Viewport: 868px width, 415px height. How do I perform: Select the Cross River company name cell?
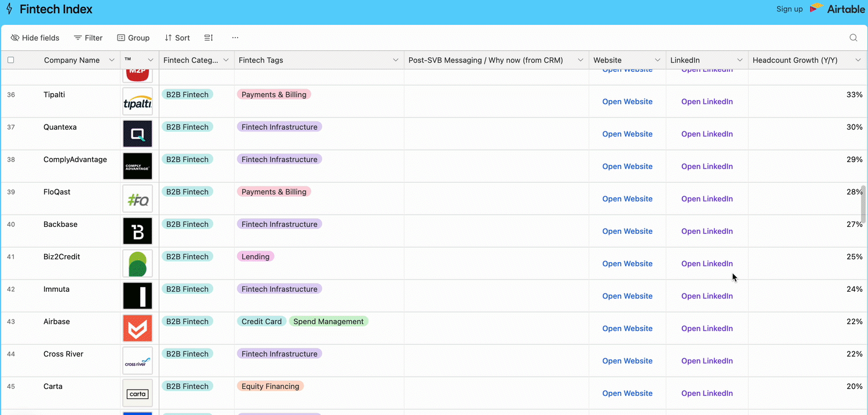tap(80, 361)
